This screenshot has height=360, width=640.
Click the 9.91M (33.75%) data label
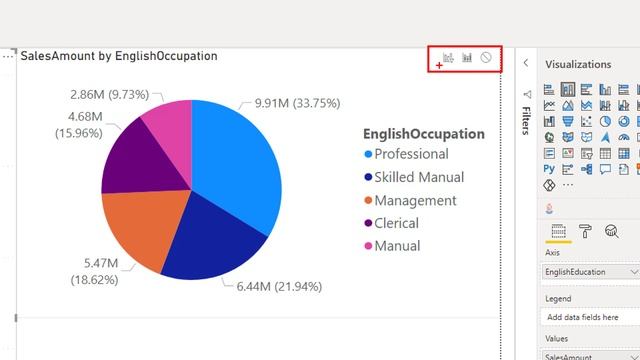pos(298,103)
